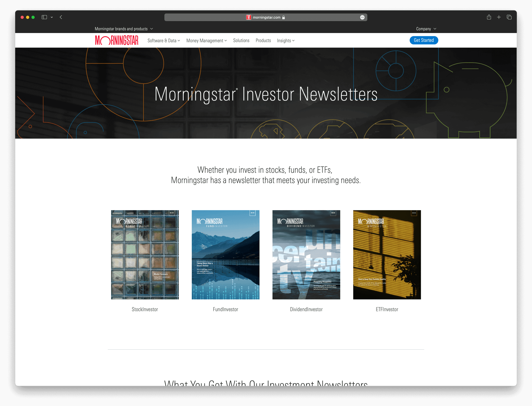Click the lock icon in address bar
This screenshot has width=532, height=406.
coord(283,17)
